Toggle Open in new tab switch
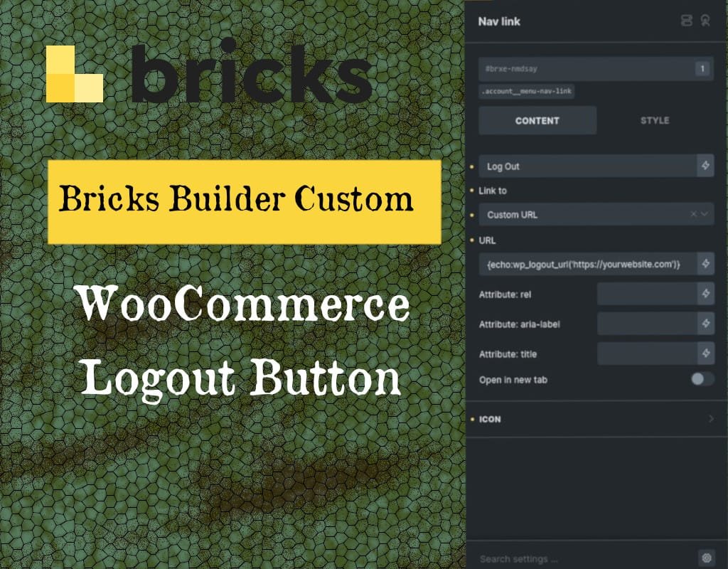The width and height of the screenshot is (728, 569). click(702, 379)
